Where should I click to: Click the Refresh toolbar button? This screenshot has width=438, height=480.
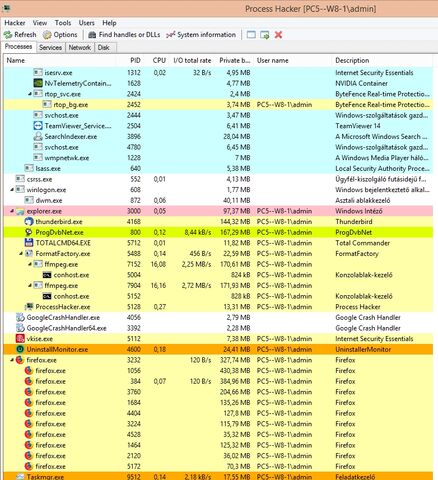coord(20,35)
